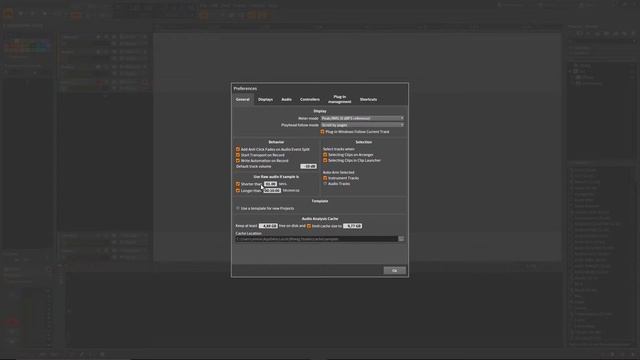Click the browse button beside Cache Location
Screen dimensions: 640x360
[x=401, y=239]
